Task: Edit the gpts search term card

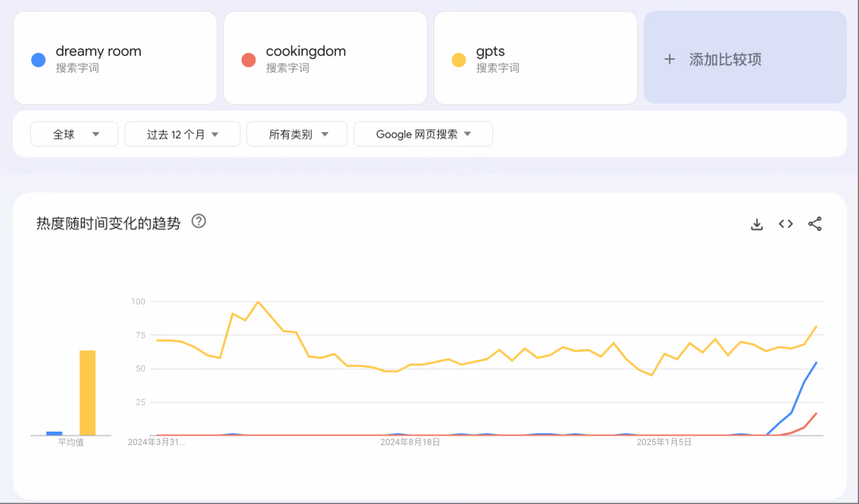Action: click(x=535, y=58)
